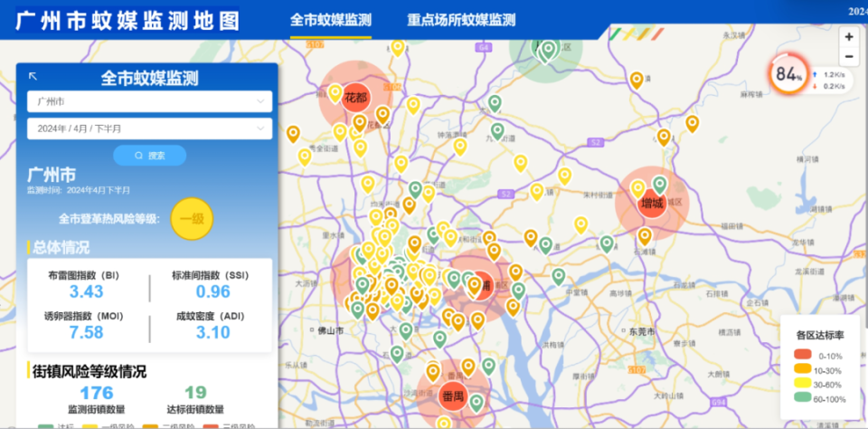Screen dimensions: 868x429
Task: Click 监测时间: 2024年4月下半月 text
Action: coord(79,190)
